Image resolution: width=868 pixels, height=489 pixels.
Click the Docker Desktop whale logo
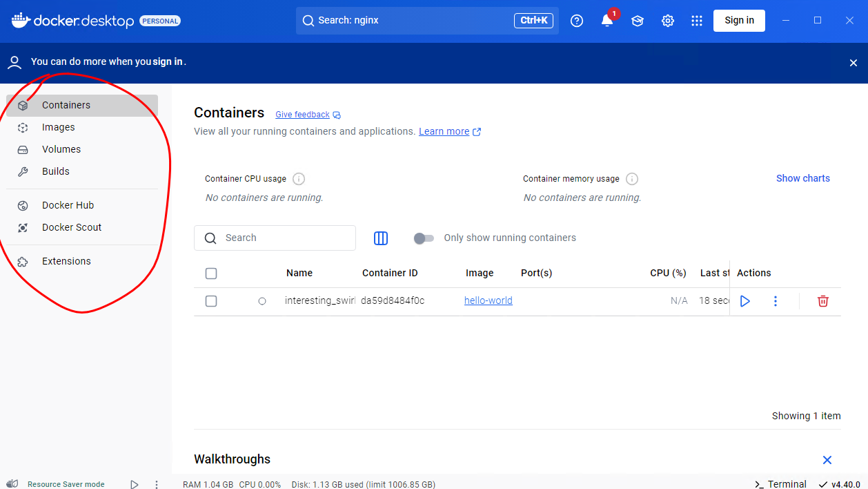[21, 20]
